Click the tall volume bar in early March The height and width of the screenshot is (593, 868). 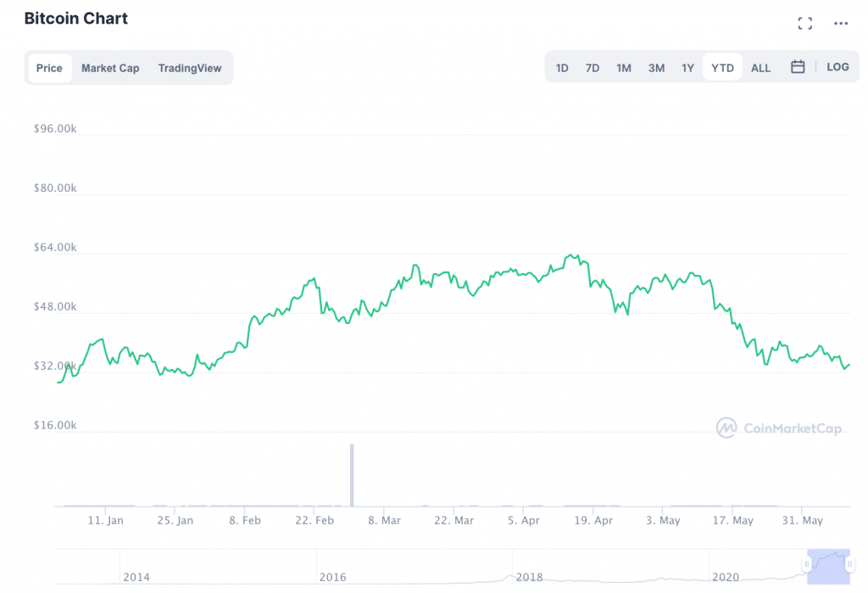(x=352, y=475)
